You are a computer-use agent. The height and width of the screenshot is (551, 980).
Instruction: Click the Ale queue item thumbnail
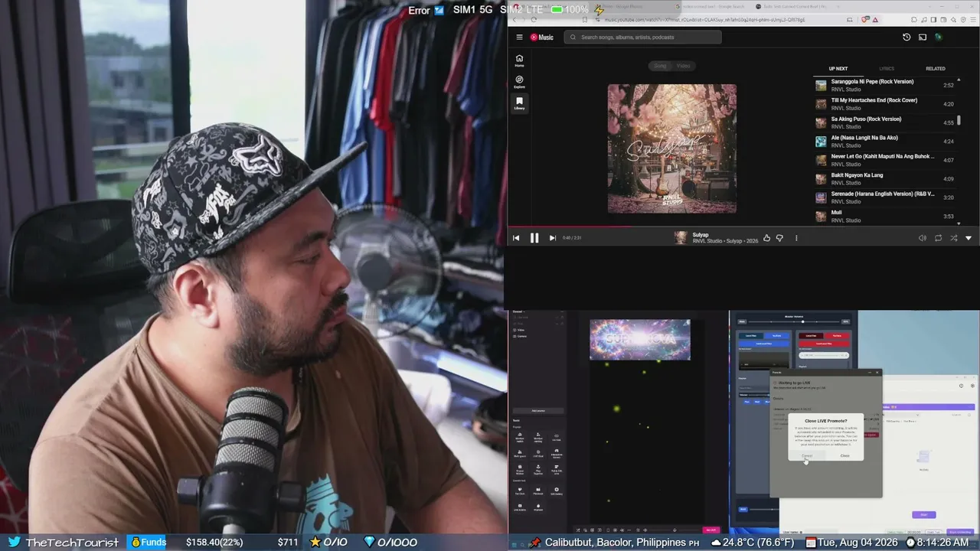click(821, 142)
